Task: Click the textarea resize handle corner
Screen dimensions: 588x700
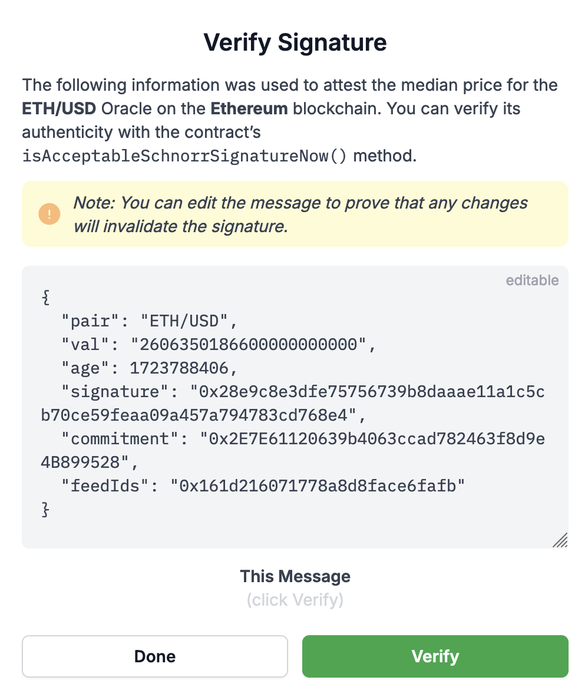Action: pos(560,540)
